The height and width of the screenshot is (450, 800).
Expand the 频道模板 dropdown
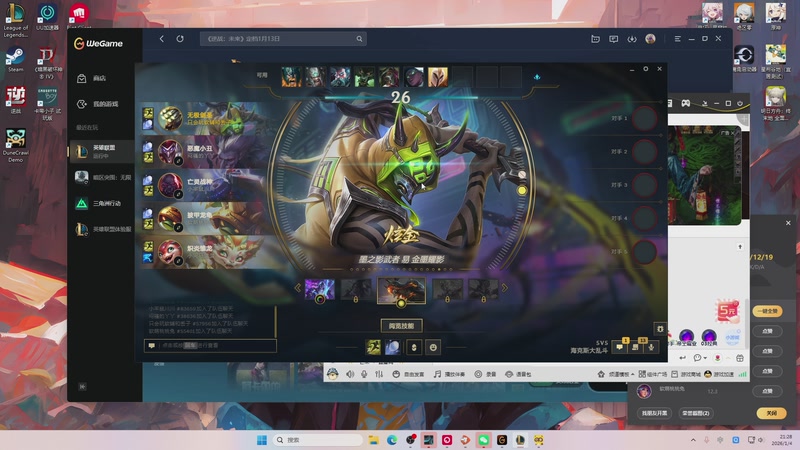pyautogui.click(x=616, y=374)
